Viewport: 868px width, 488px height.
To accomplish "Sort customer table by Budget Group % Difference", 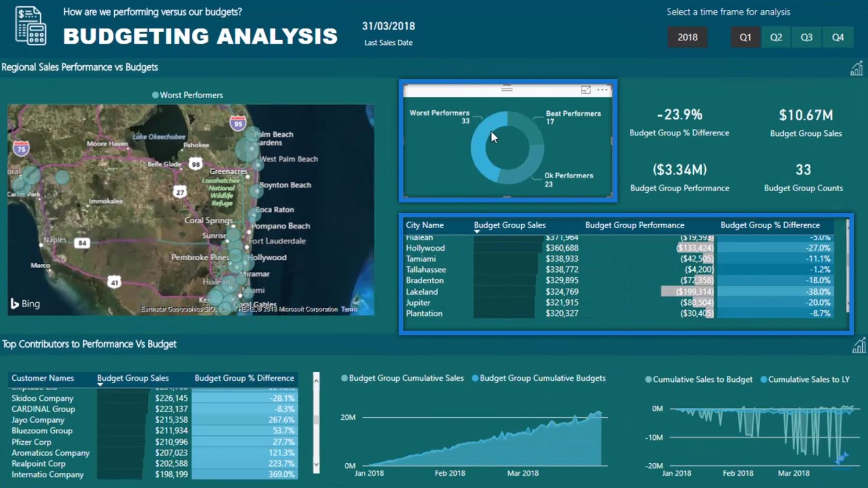I will click(x=244, y=378).
